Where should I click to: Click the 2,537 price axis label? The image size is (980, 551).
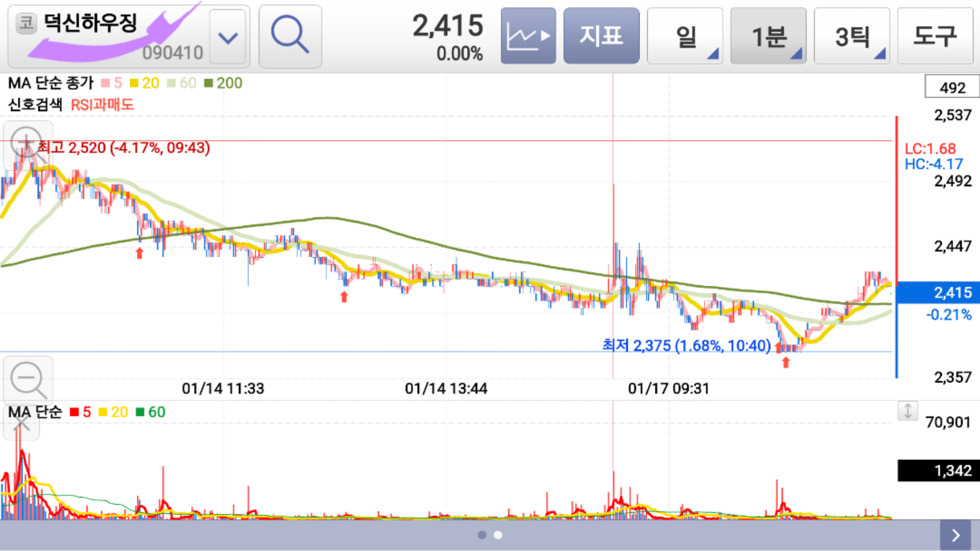[x=952, y=115]
